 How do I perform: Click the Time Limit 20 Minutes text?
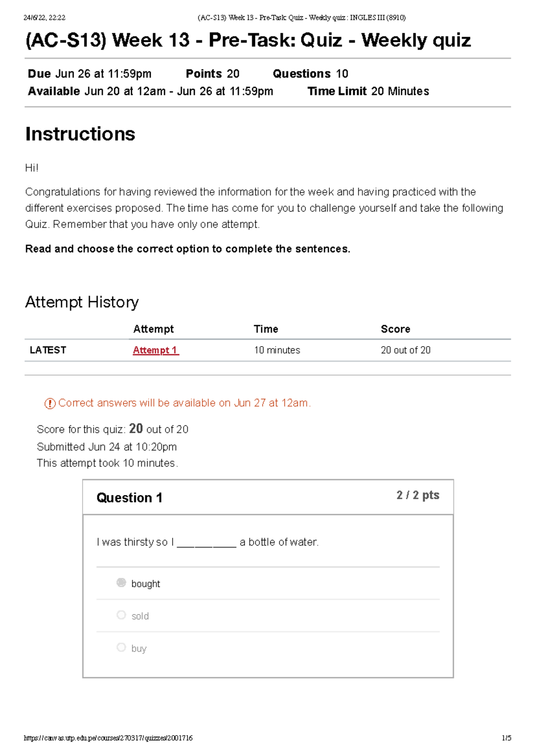(368, 91)
